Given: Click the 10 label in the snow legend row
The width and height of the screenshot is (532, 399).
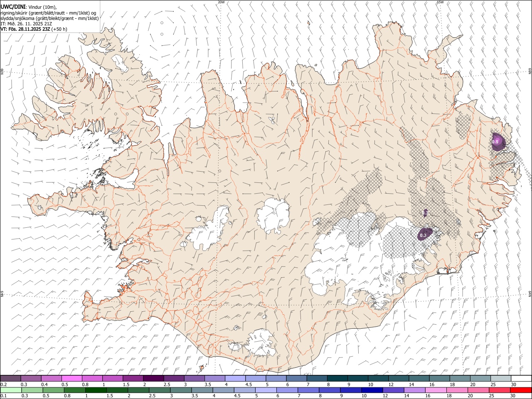Looking at the screenshot, I should (370, 384).
